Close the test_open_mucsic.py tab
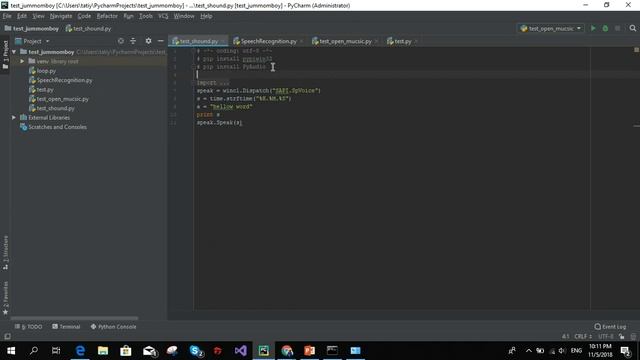Image resolution: width=640 pixels, height=360 pixels. point(376,41)
